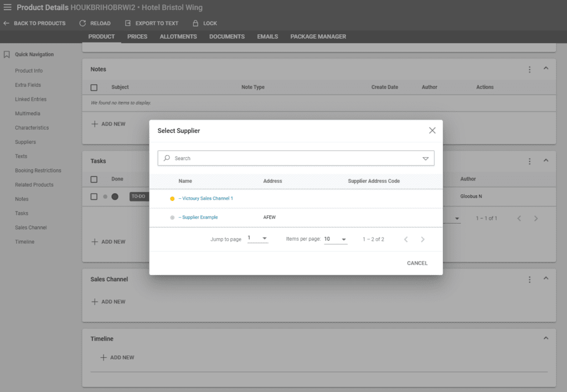Click the Lock padlock icon

(x=195, y=23)
